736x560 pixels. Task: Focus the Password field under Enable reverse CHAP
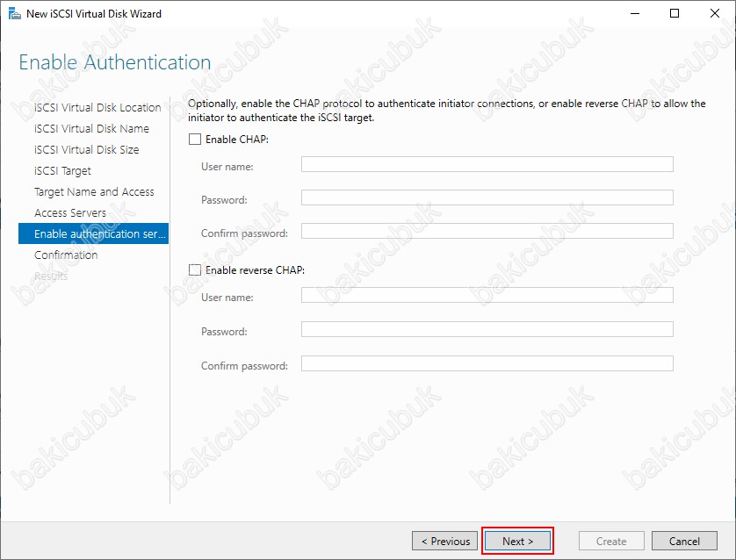tap(487, 330)
